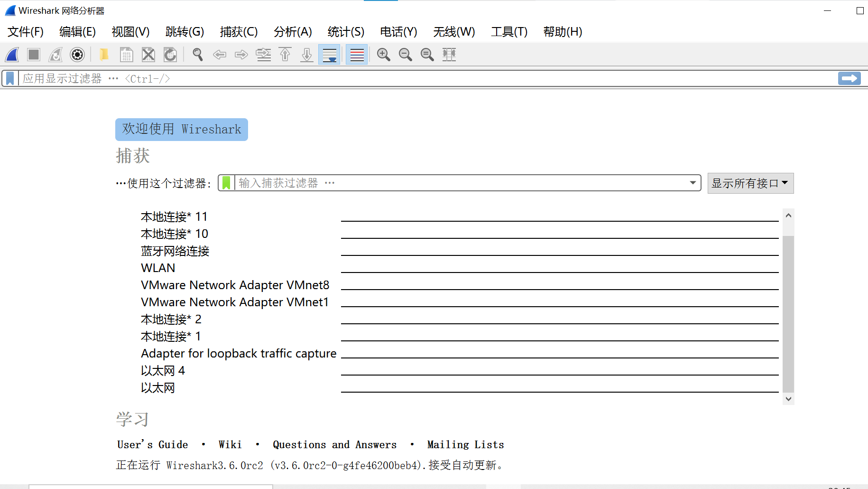The width and height of the screenshot is (868, 489).
Task: Click the interface list scrollbar thumb
Action: (x=788, y=313)
